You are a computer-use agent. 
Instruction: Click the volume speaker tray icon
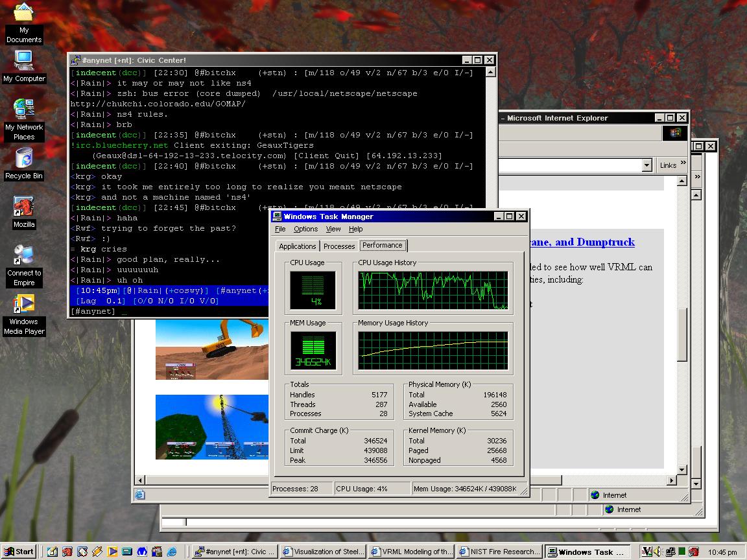pyautogui.click(x=658, y=552)
